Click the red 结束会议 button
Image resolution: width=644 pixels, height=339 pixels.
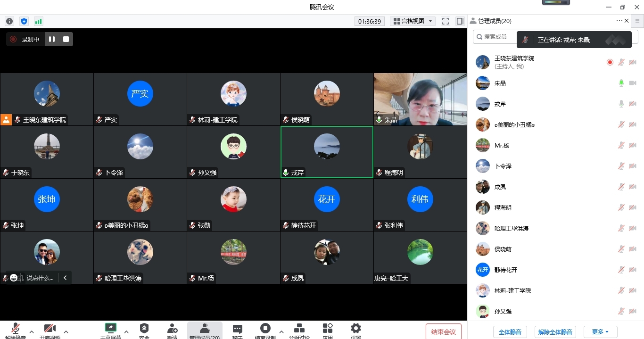point(443,332)
